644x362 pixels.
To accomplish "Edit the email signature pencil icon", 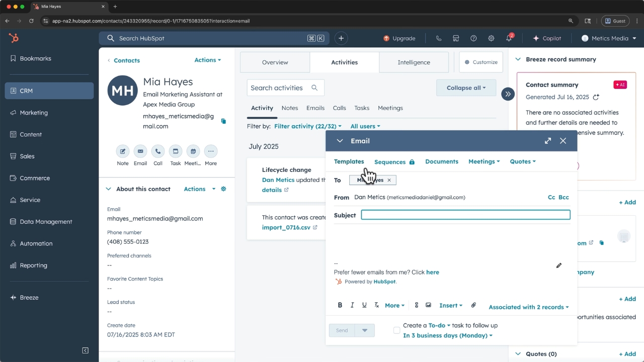I will [559, 265].
